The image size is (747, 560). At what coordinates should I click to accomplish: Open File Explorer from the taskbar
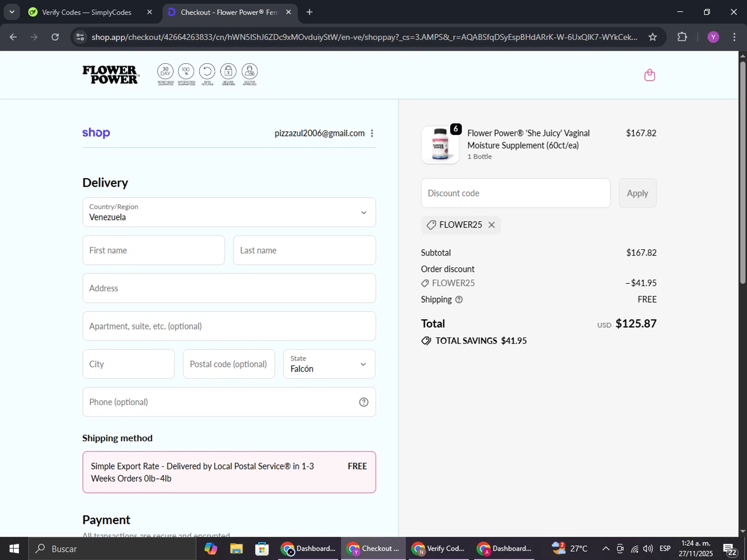(x=236, y=549)
